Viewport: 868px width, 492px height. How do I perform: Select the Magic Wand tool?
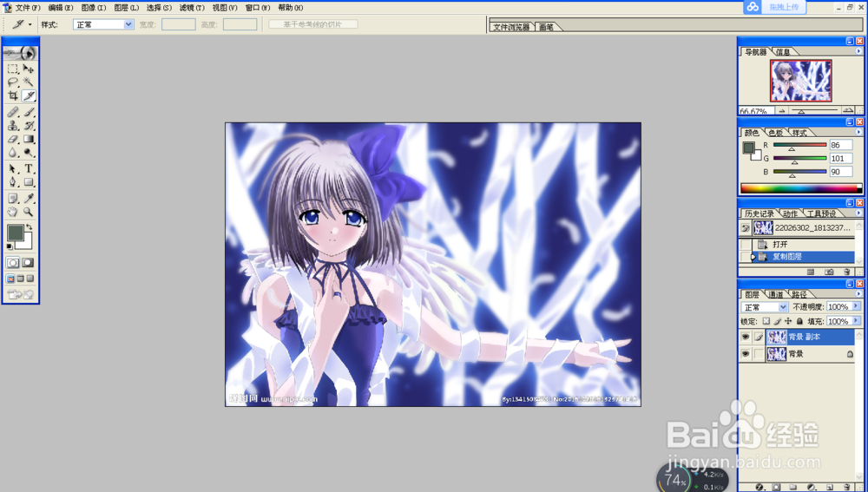[x=29, y=82]
